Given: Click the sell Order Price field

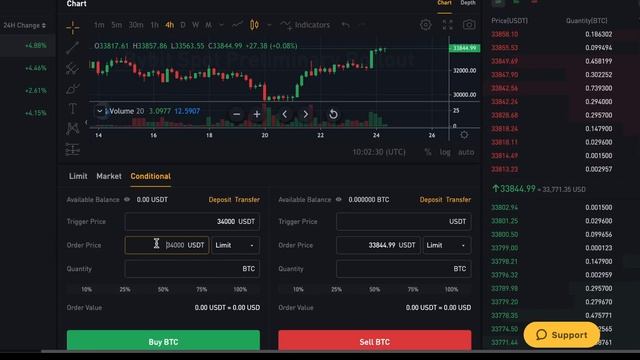Looking at the screenshot, I should 378,245.
